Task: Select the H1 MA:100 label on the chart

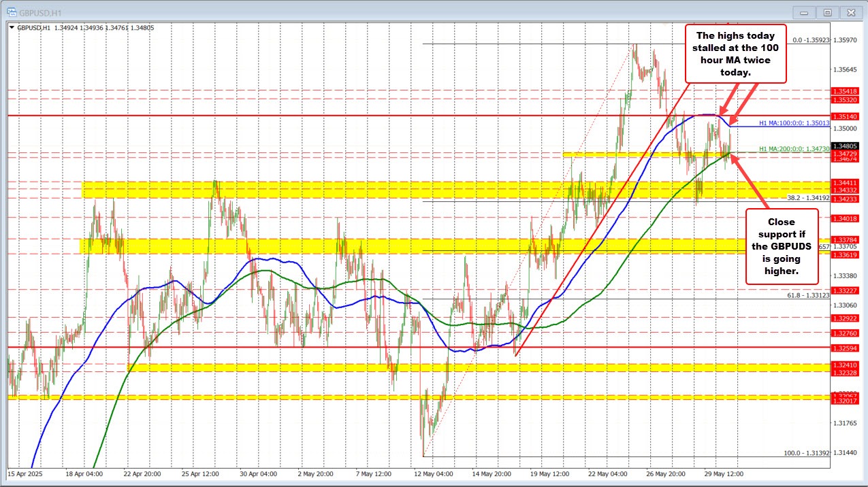Action: tap(794, 122)
